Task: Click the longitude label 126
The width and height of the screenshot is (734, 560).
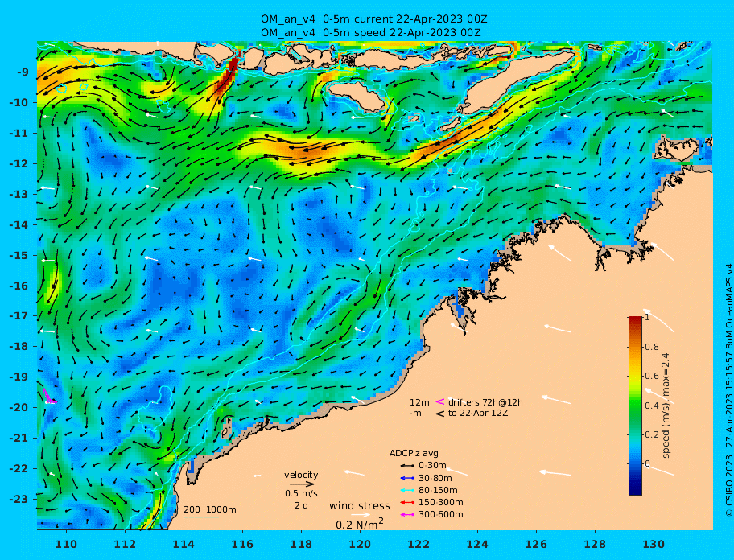Action: click(536, 545)
